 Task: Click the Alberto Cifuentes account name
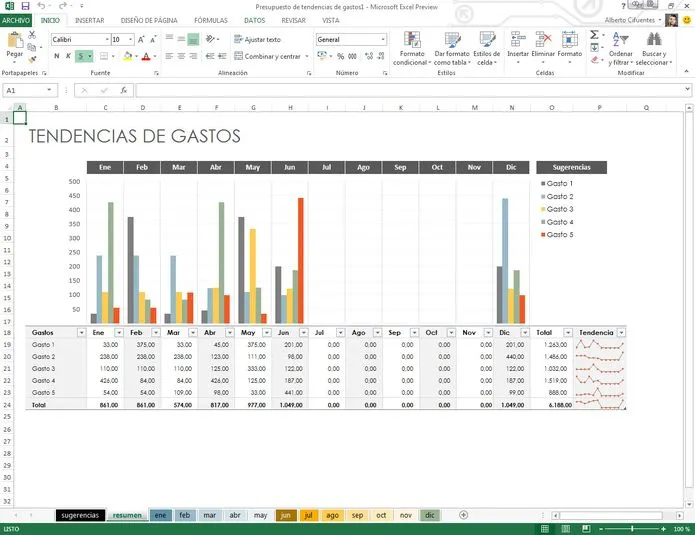(629, 20)
